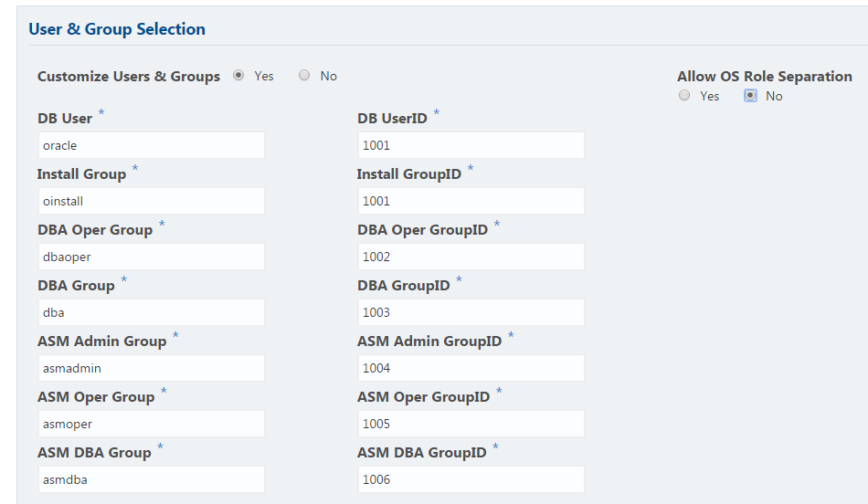Focus the ASM Oper GroupID field 1005

[471, 424]
